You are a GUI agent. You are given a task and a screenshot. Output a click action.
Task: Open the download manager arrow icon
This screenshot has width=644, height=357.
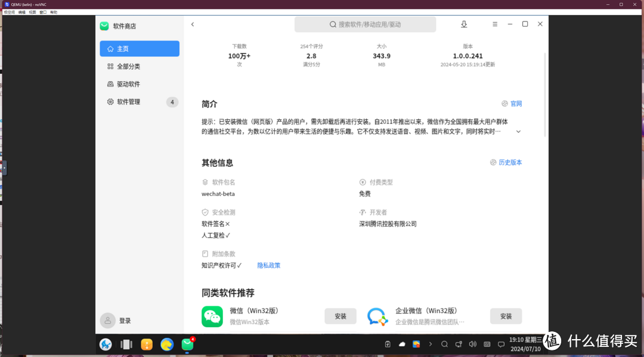(464, 24)
